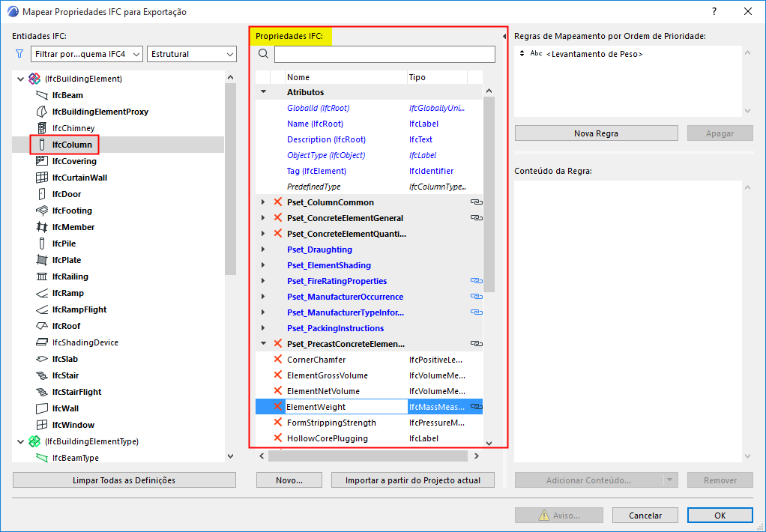Click the help question mark in title bar
Image resolution: width=766 pixels, height=532 pixels.
point(714,11)
